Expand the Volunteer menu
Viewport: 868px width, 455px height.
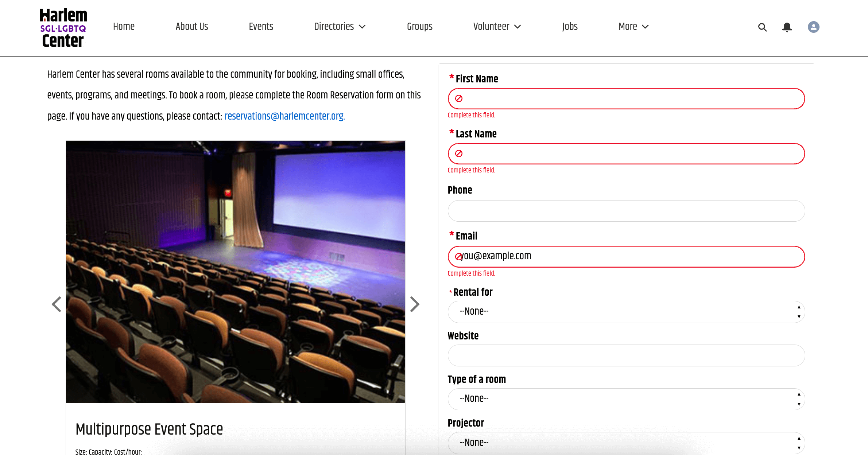point(497,27)
